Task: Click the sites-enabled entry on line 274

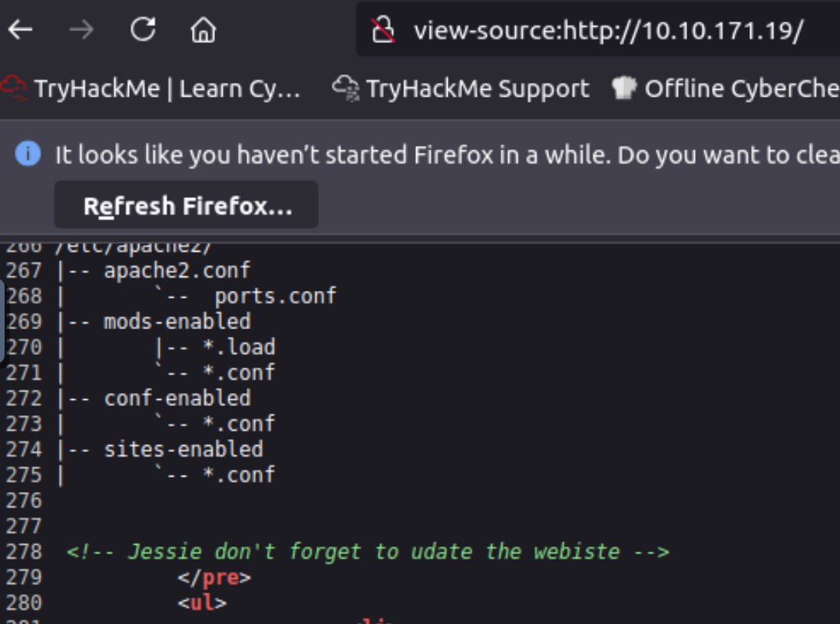Action: [x=184, y=449]
